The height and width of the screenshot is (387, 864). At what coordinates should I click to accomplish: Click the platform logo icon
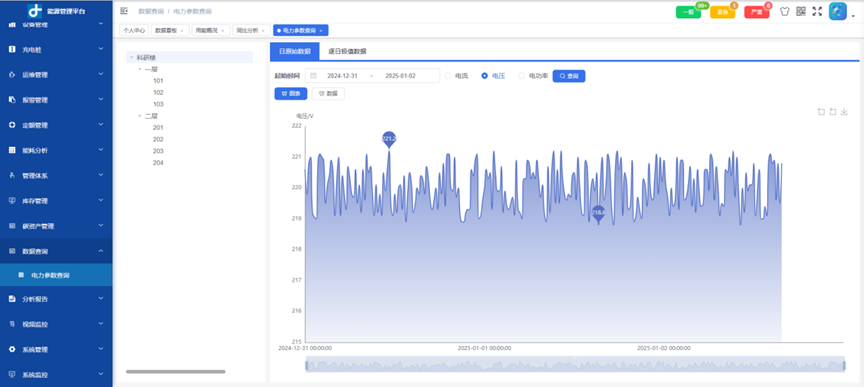pos(35,11)
